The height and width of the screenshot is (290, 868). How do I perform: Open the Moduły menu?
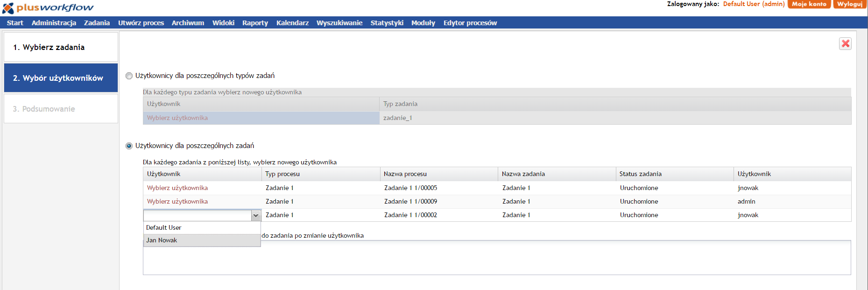tap(423, 23)
